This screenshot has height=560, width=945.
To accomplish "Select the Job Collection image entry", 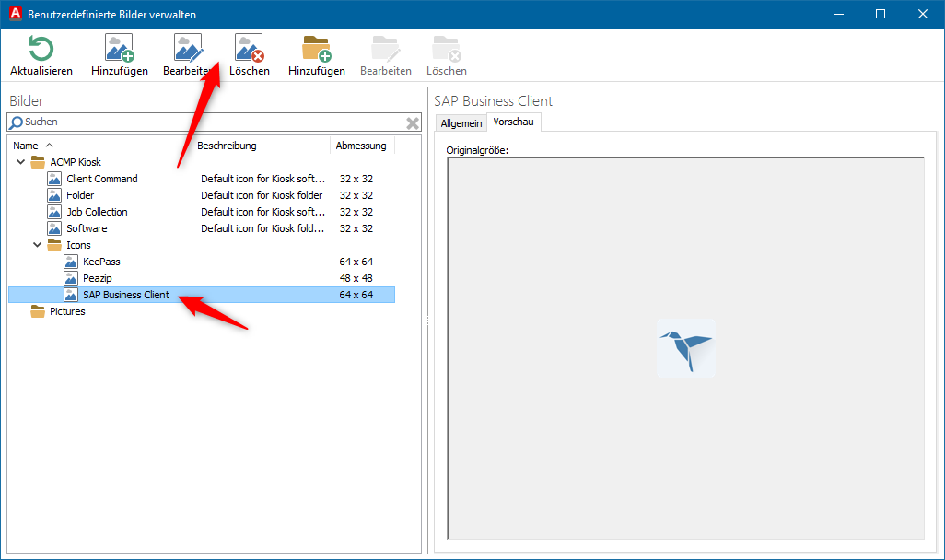I will [x=97, y=212].
